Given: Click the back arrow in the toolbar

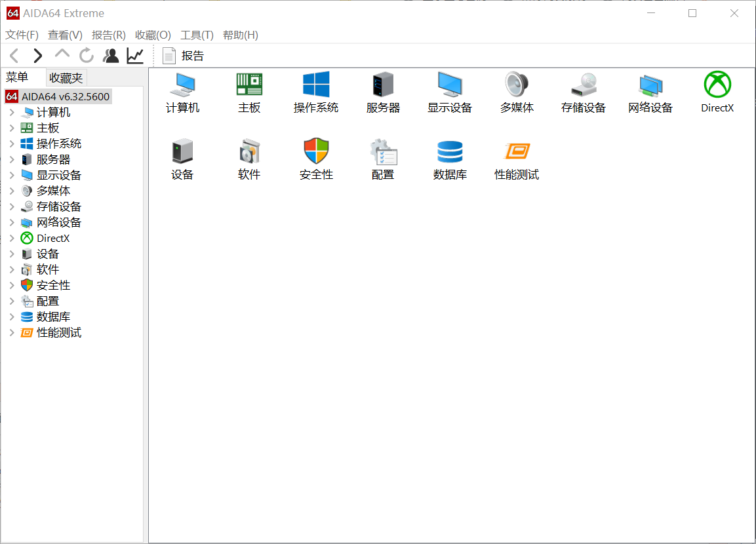Looking at the screenshot, I should [x=14, y=56].
